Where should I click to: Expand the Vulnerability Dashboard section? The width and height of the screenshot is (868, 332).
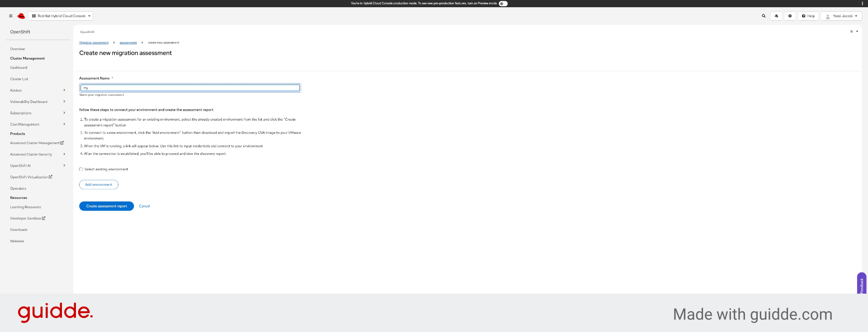[38, 102]
